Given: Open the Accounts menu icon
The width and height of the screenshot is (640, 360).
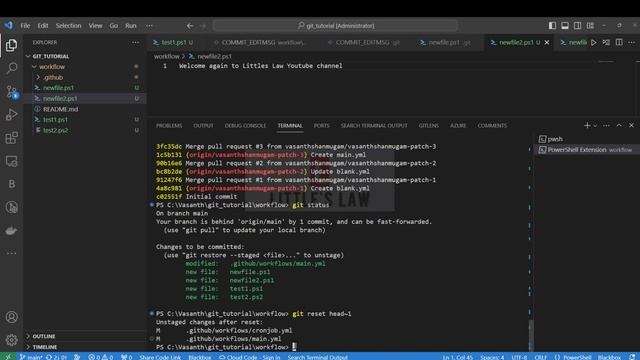Looking at the screenshot, I should coord(11,317).
